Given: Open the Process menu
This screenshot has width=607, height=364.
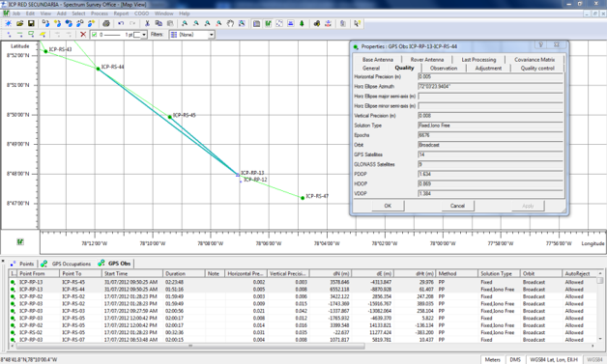Looking at the screenshot, I should click(x=100, y=14).
